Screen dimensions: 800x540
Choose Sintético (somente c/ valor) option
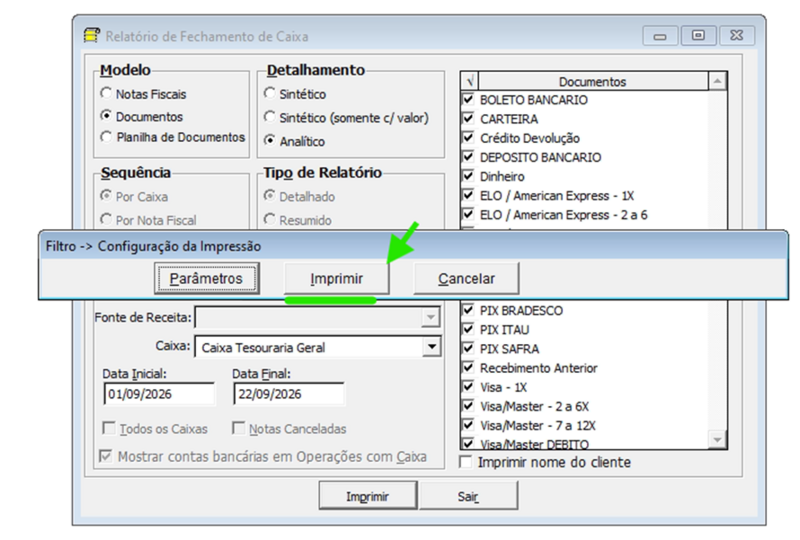pos(269,117)
